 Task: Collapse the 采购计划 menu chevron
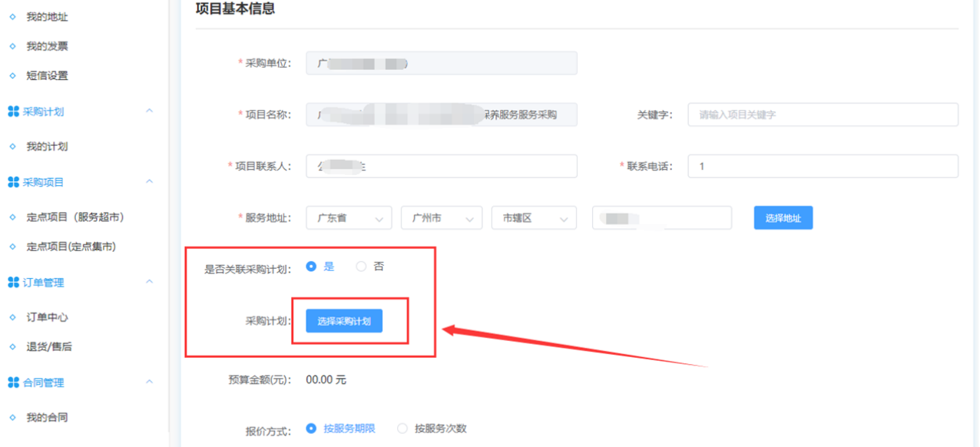(x=149, y=111)
